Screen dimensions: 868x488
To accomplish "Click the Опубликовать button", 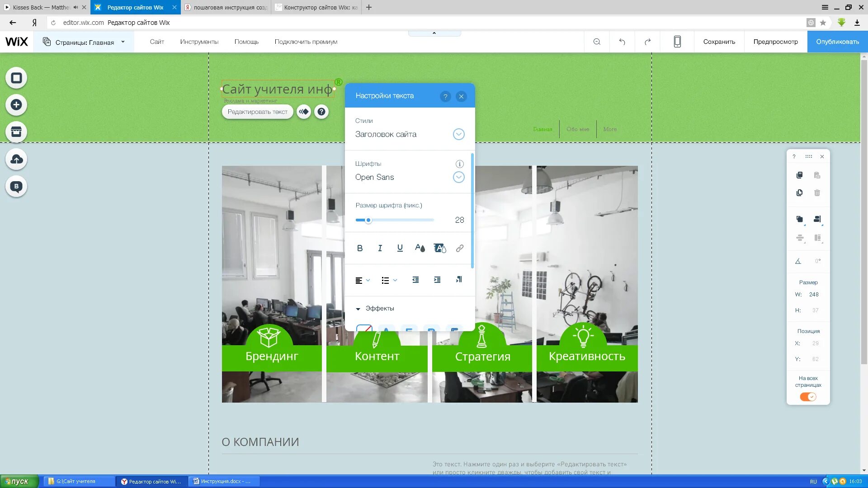I will (837, 42).
